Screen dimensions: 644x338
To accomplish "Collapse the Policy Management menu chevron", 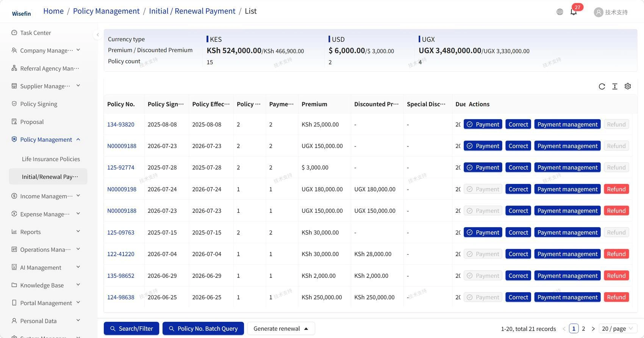I will [x=78, y=139].
